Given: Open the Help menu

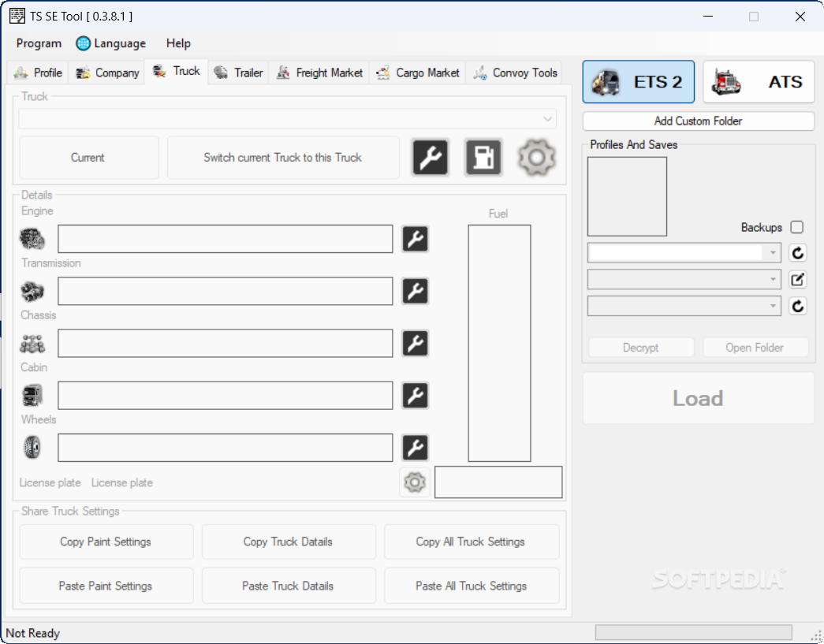Looking at the screenshot, I should [x=178, y=43].
